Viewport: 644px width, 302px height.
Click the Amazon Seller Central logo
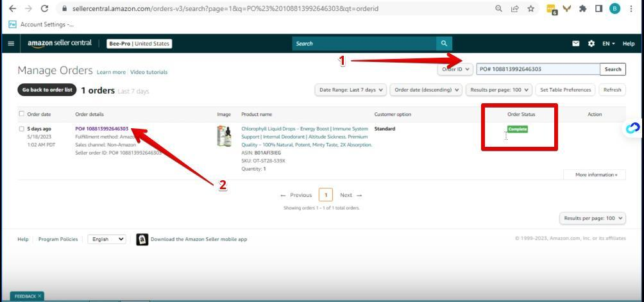[60, 44]
